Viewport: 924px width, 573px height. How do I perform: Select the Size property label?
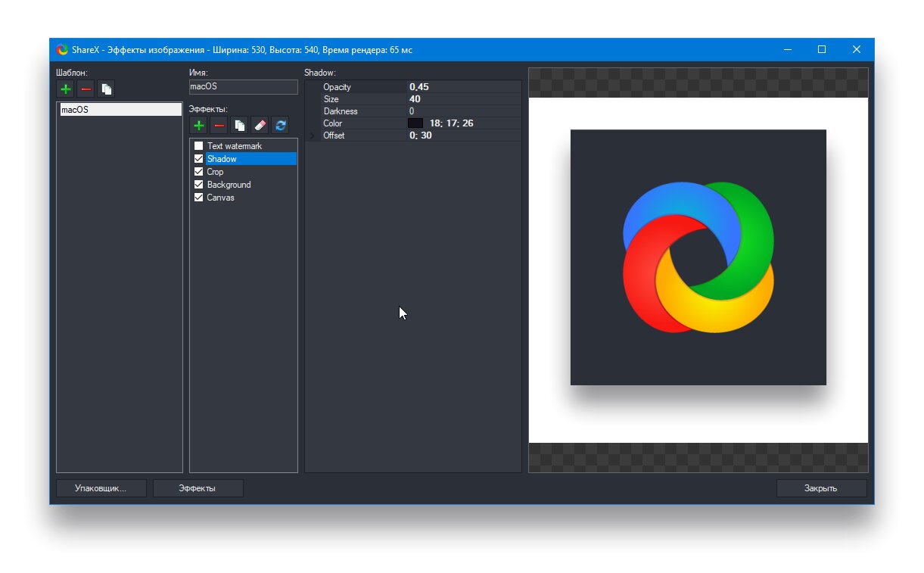pyautogui.click(x=331, y=99)
